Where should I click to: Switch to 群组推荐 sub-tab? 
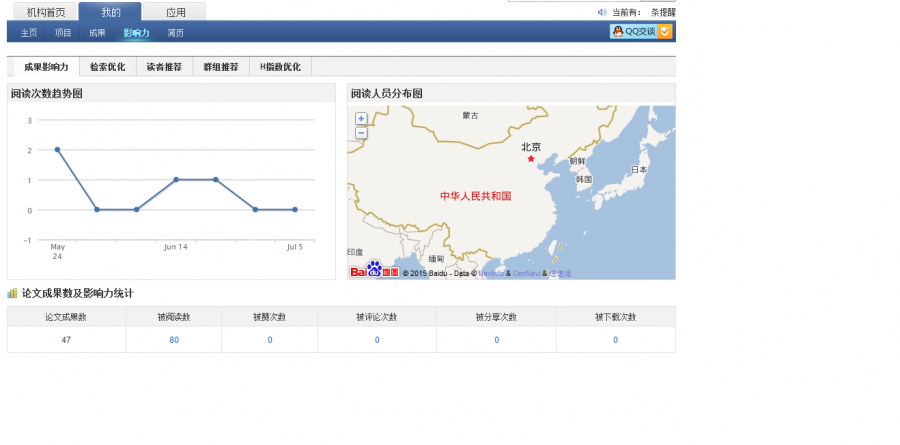click(x=221, y=67)
